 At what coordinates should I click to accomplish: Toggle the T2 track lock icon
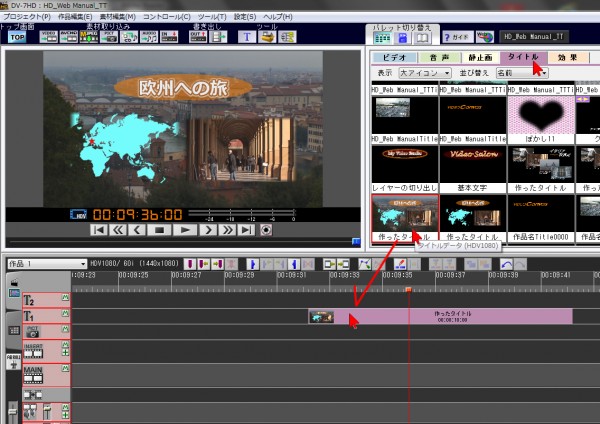[x=66, y=299]
